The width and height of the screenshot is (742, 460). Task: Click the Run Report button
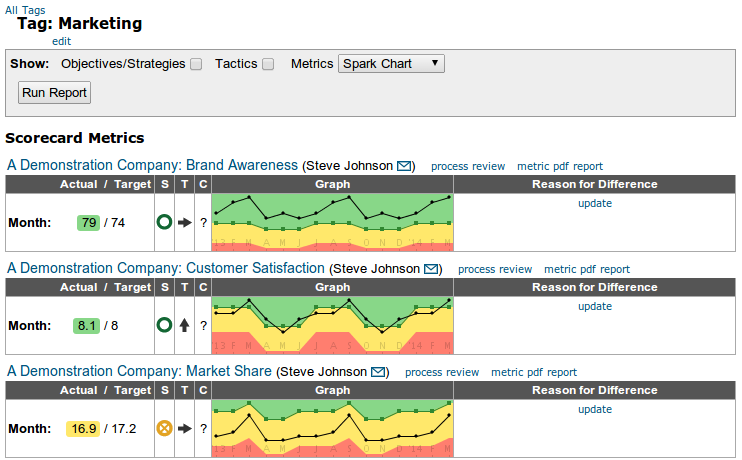(x=55, y=93)
